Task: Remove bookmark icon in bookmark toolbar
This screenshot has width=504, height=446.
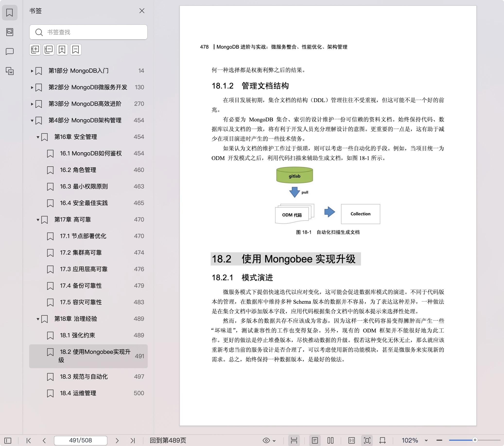Action: click(x=76, y=50)
